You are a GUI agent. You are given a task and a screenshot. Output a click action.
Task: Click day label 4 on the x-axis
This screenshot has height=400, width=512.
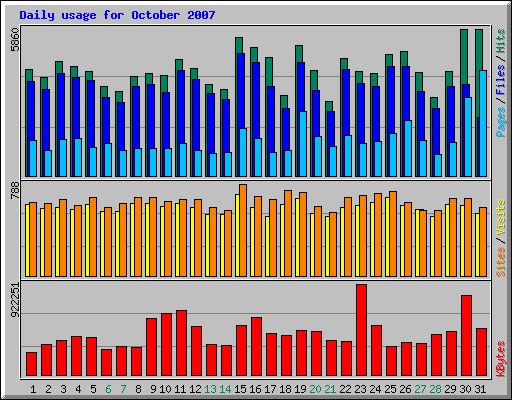(x=78, y=389)
